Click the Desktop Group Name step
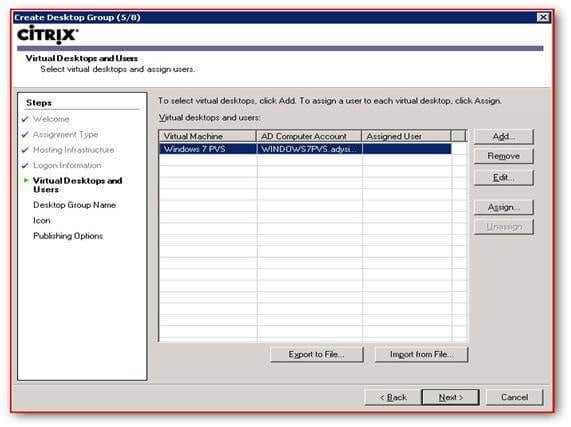This screenshot has width=571, height=427. pyautogui.click(x=75, y=205)
